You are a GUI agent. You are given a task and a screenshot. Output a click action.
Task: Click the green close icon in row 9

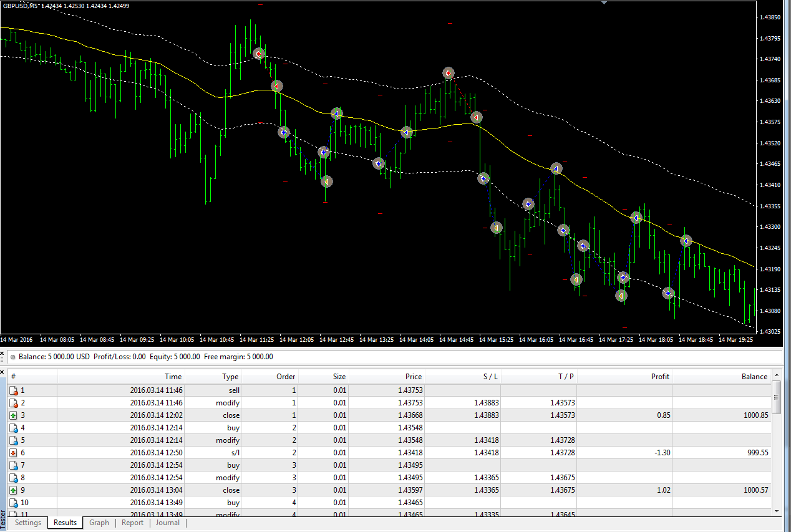coord(14,490)
